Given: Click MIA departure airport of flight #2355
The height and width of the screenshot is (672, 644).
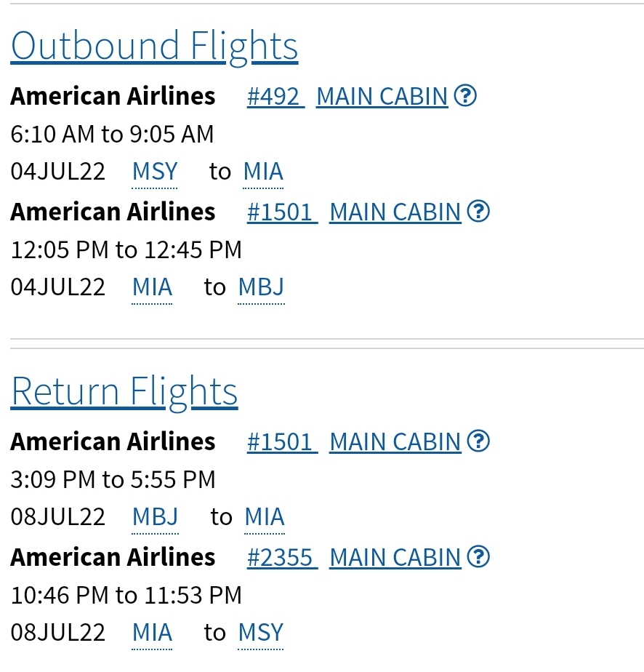Looking at the screenshot, I should 152,633.
